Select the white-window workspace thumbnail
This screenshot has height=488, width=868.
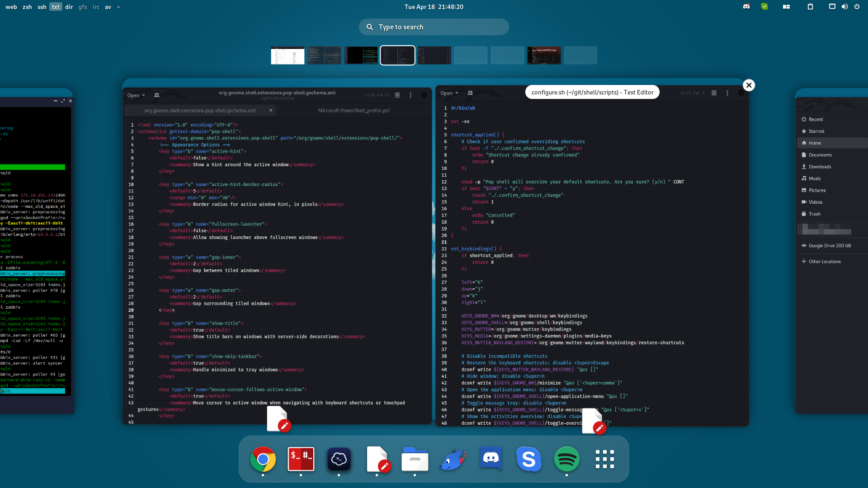point(287,55)
